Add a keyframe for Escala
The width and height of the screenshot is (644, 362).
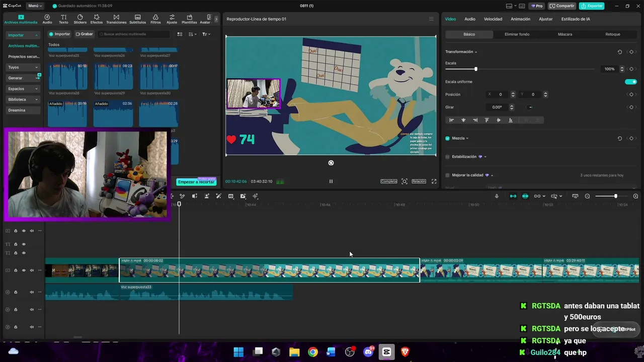click(631, 69)
